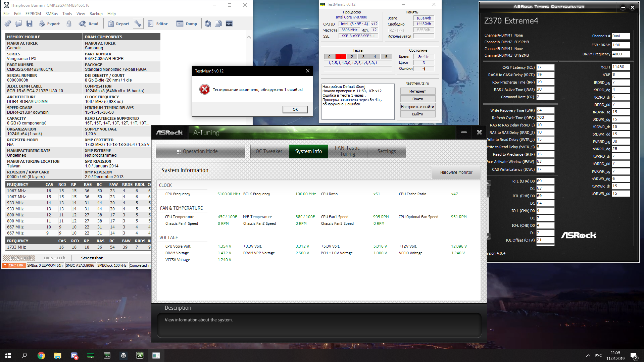Image resolution: width=644 pixels, height=362 pixels.
Task: Open the SMBus menu
Action: [x=52, y=14]
